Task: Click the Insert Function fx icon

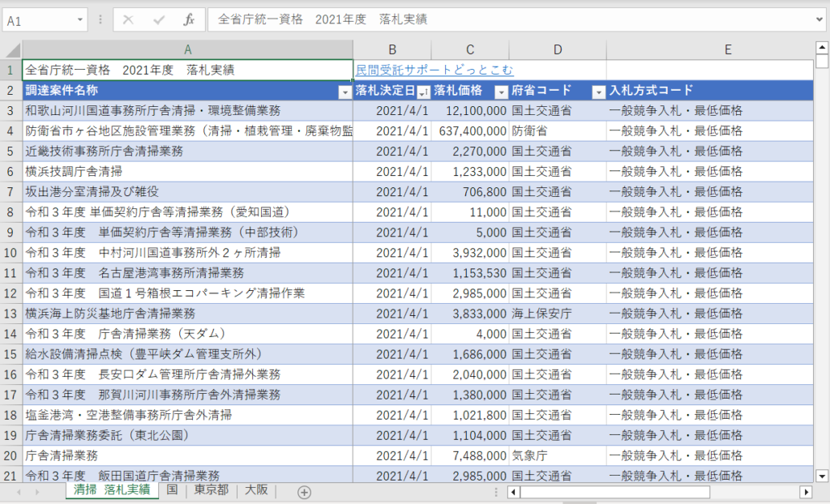Action: pos(188,19)
